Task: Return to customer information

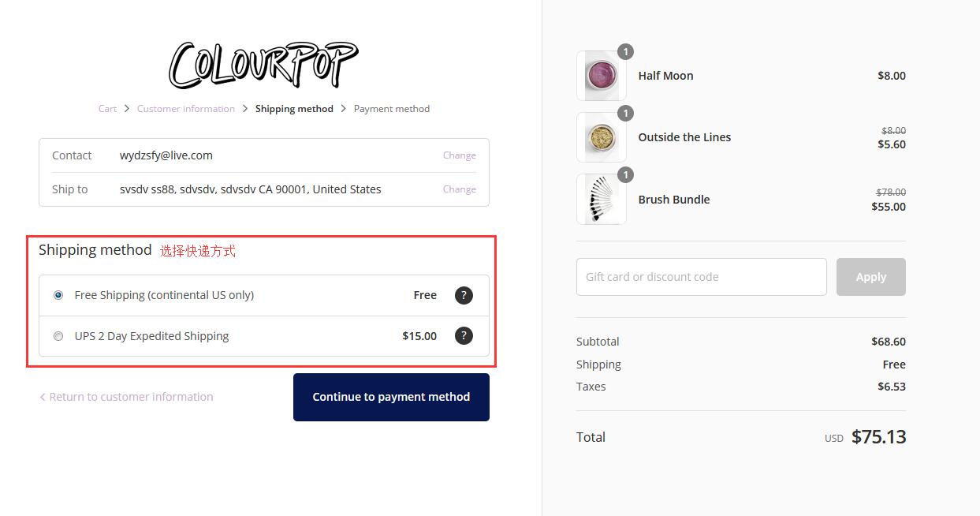Action: click(x=127, y=397)
